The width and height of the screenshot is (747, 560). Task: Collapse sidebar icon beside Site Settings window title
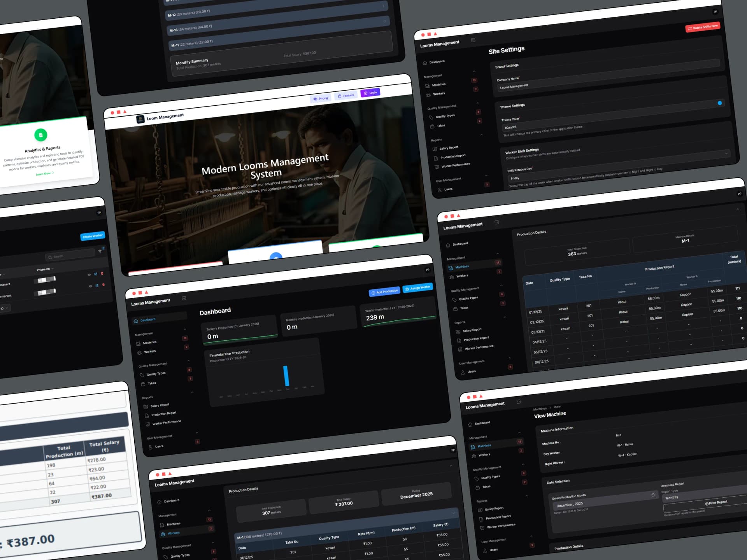pos(473,40)
